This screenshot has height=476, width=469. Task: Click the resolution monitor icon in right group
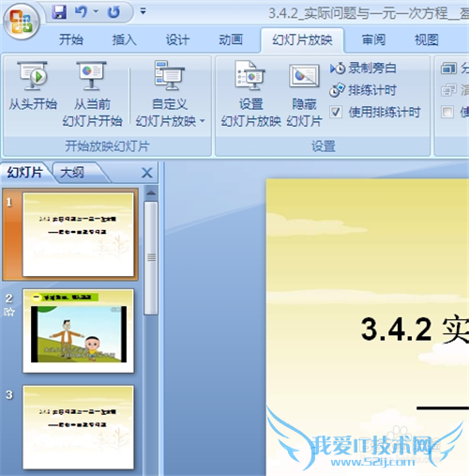[x=448, y=69]
